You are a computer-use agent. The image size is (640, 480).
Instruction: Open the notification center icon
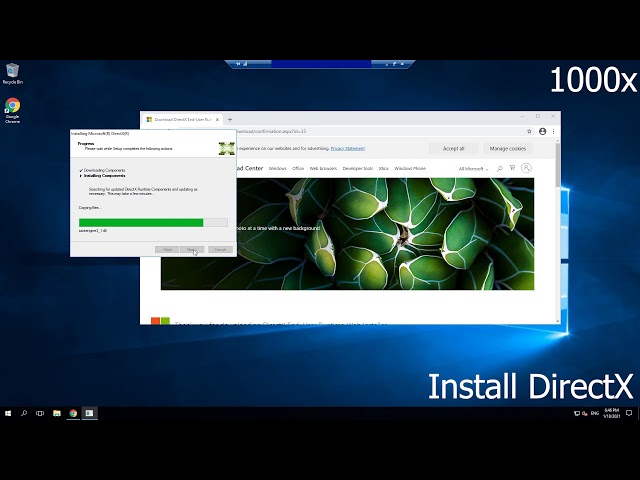[629, 413]
